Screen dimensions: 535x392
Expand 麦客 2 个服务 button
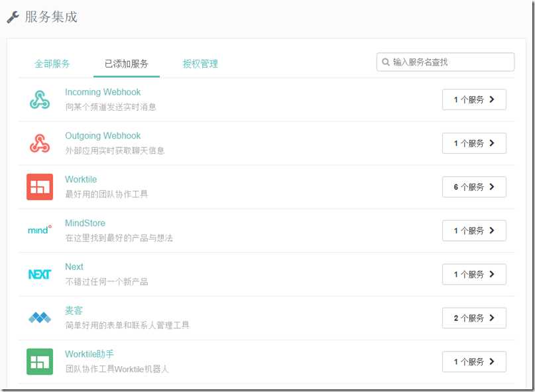pyautogui.click(x=474, y=318)
